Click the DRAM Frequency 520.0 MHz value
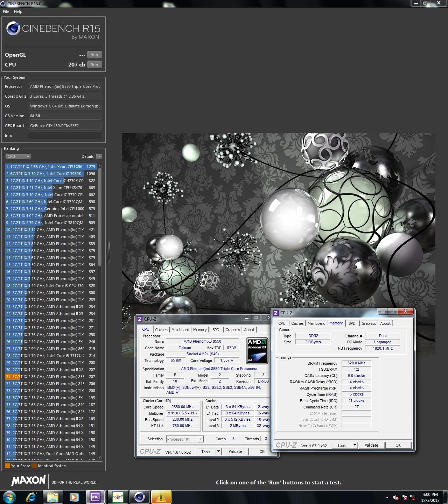 click(x=356, y=363)
